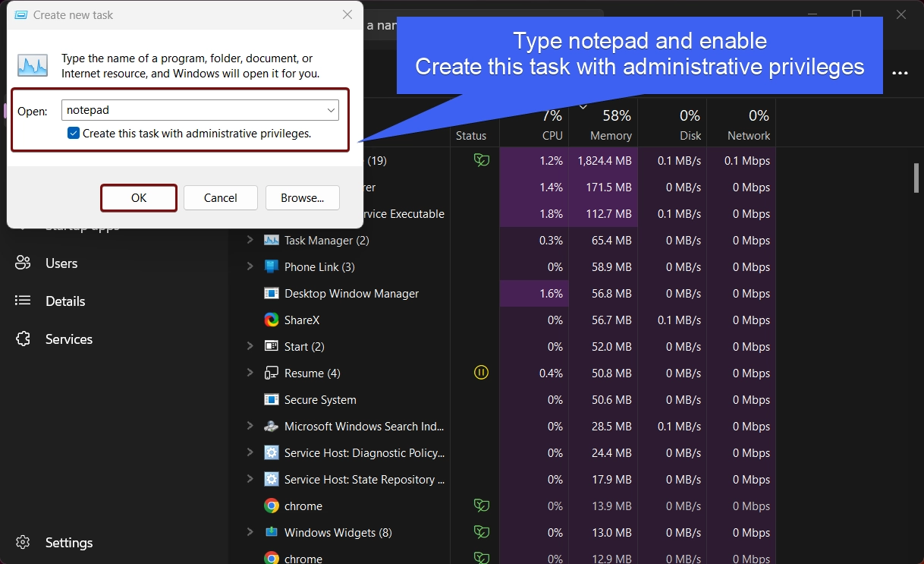
Task: Click the Service Host: State Repository icon
Action: click(272, 480)
